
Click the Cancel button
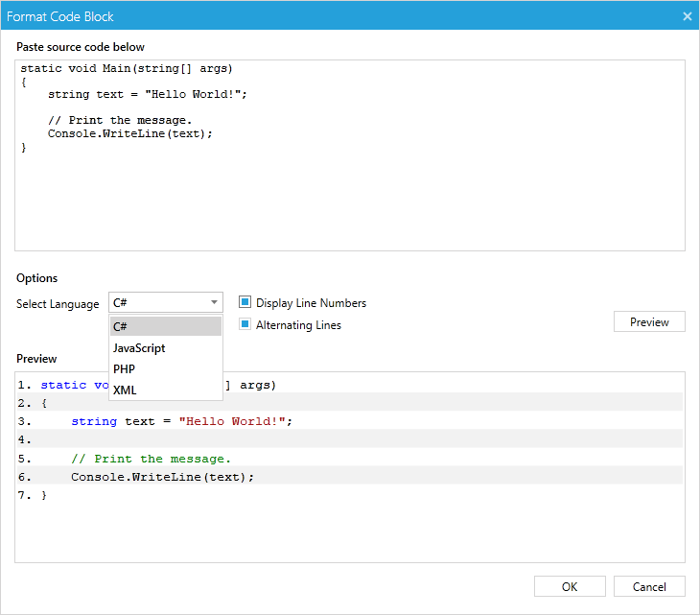(x=649, y=586)
